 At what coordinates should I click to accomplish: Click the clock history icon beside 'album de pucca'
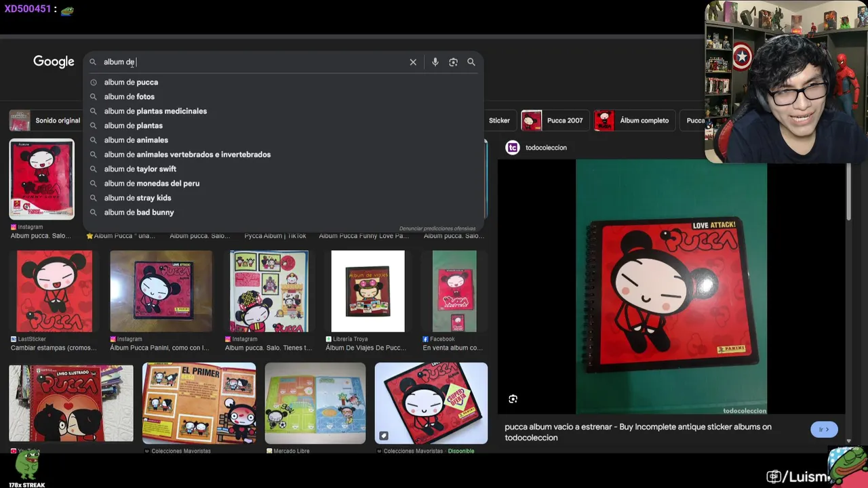pos(94,82)
